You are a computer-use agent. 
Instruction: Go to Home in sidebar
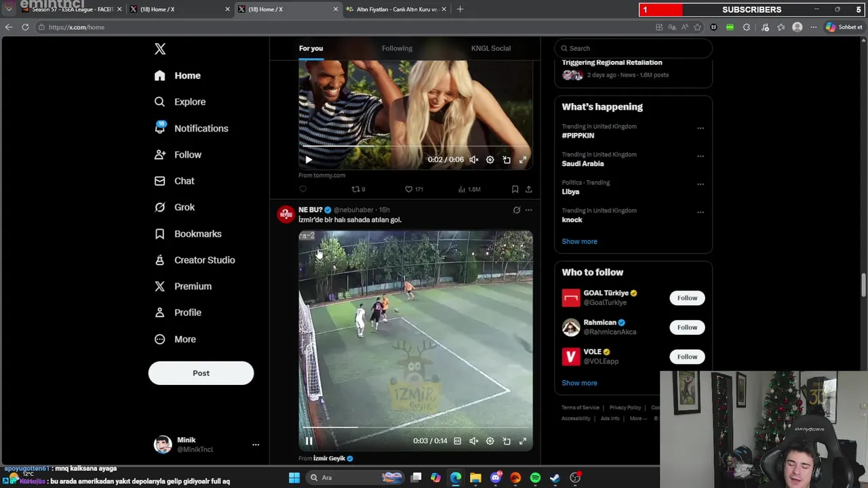point(178,76)
